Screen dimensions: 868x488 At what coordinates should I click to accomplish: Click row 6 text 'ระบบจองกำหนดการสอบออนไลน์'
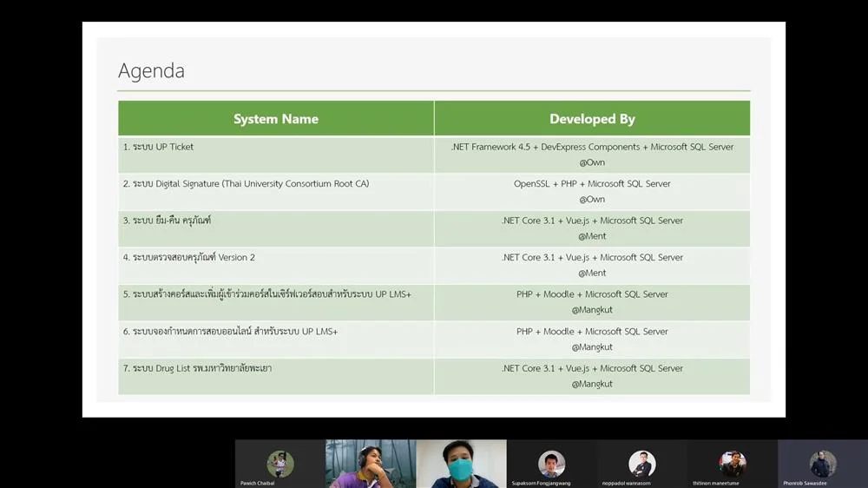[230, 331]
